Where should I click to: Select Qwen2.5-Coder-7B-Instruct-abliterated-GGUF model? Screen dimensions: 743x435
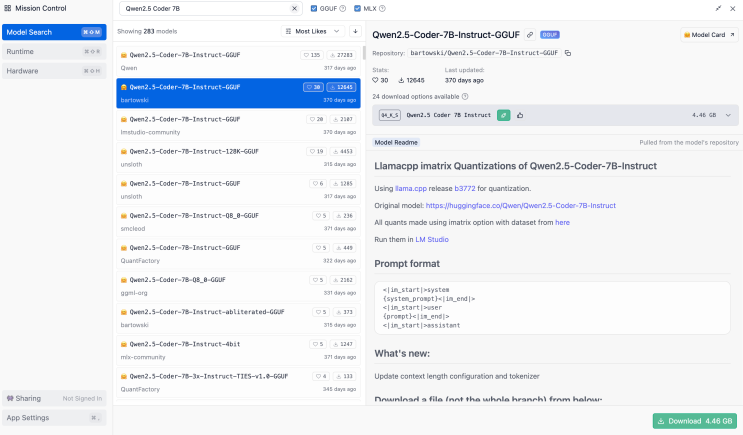coord(238,318)
